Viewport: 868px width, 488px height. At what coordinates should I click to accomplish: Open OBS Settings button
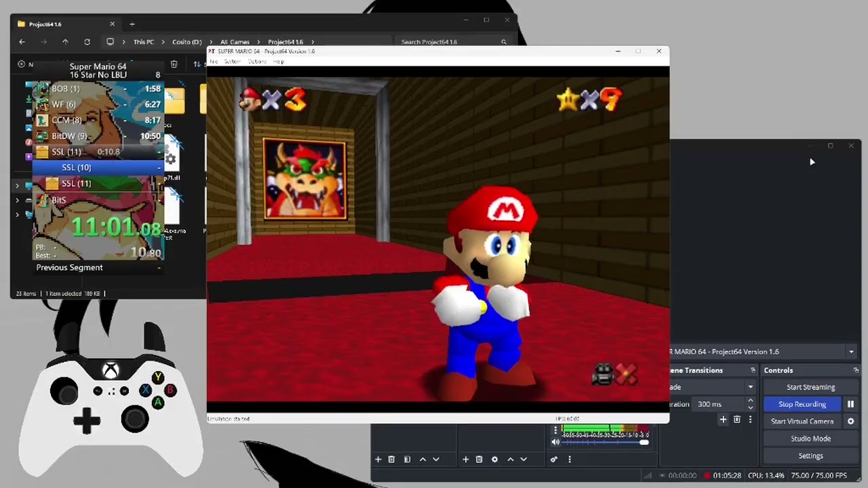[x=810, y=455]
